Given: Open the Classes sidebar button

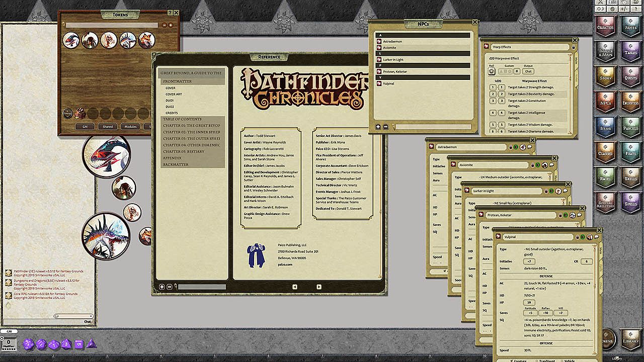Looking at the screenshot, I should (x=605, y=152).
